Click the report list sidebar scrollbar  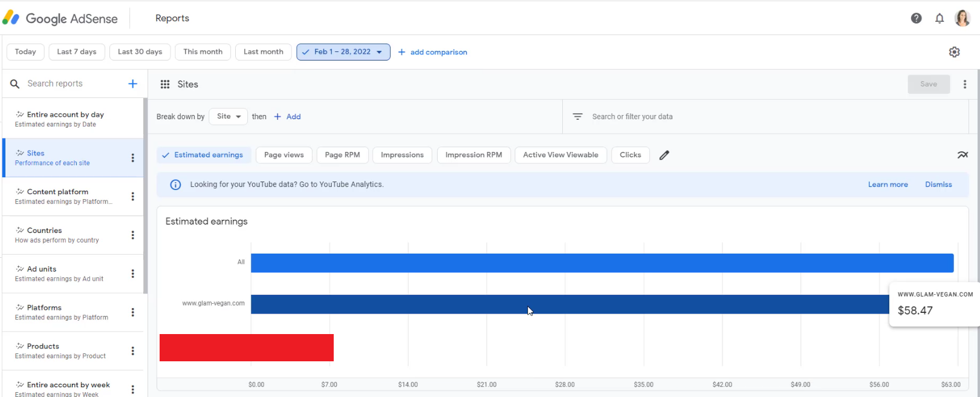pyautogui.click(x=146, y=196)
